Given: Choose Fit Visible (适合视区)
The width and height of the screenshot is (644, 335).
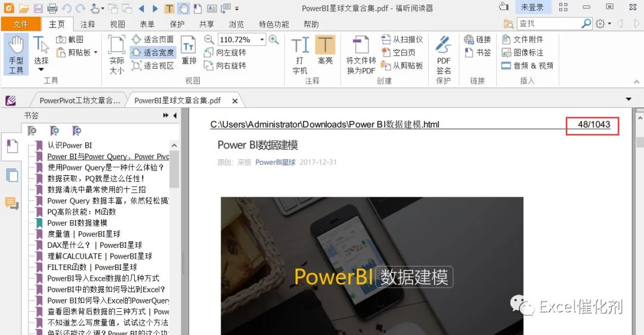Looking at the screenshot, I should click(x=153, y=66).
